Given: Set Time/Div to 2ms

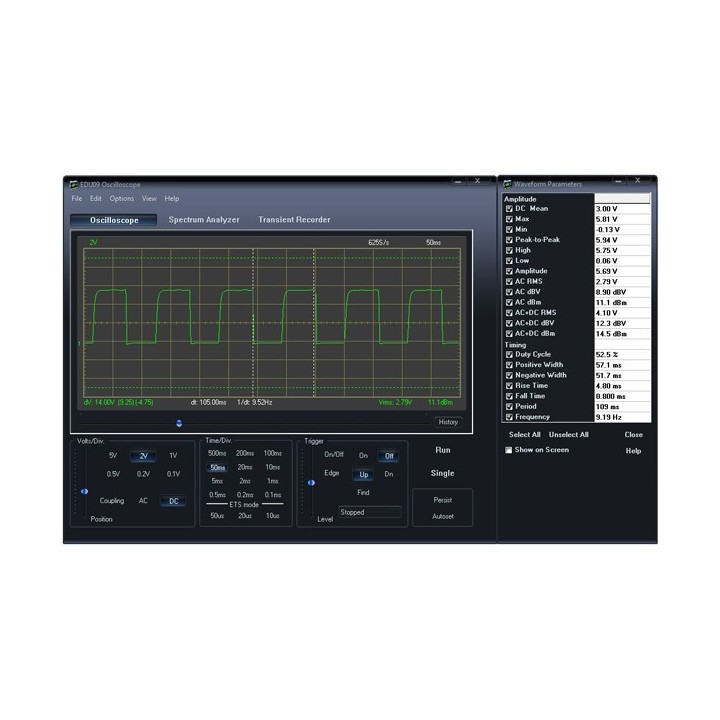Looking at the screenshot, I should [x=245, y=481].
